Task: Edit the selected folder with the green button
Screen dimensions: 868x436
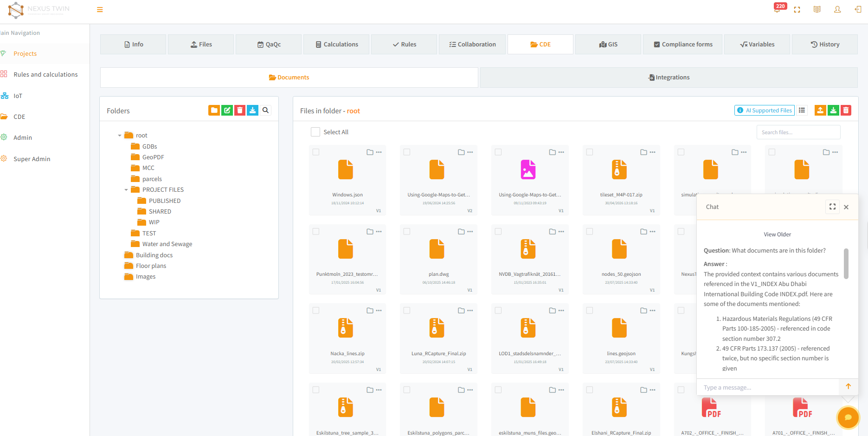Action: [x=227, y=110]
